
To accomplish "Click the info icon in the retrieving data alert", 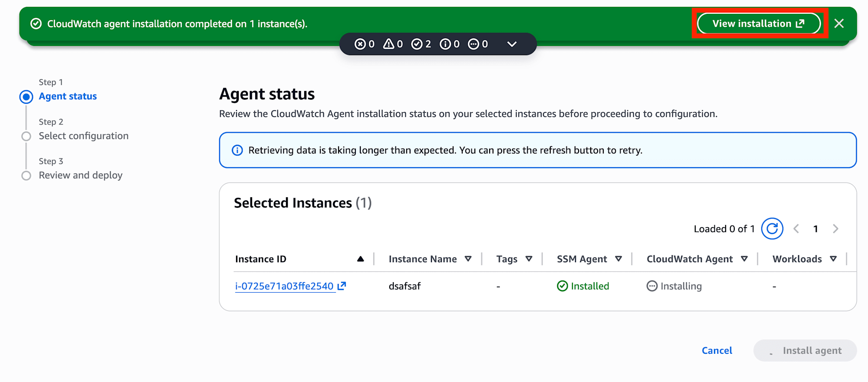I will click(237, 150).
